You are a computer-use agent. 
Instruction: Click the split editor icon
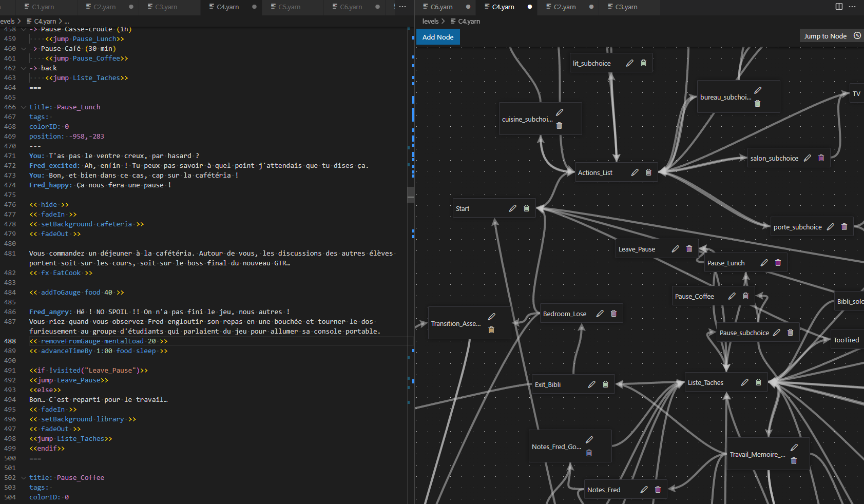pos(839,7)
